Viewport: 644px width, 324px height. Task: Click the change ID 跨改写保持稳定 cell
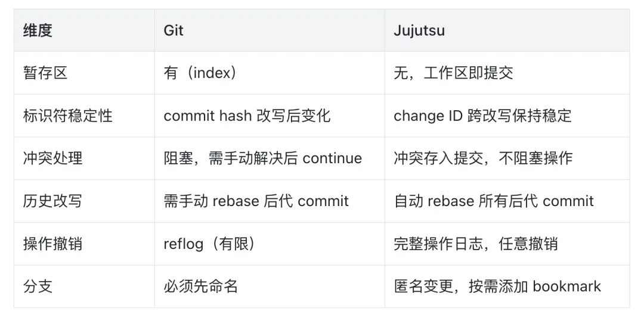point(482,116)
